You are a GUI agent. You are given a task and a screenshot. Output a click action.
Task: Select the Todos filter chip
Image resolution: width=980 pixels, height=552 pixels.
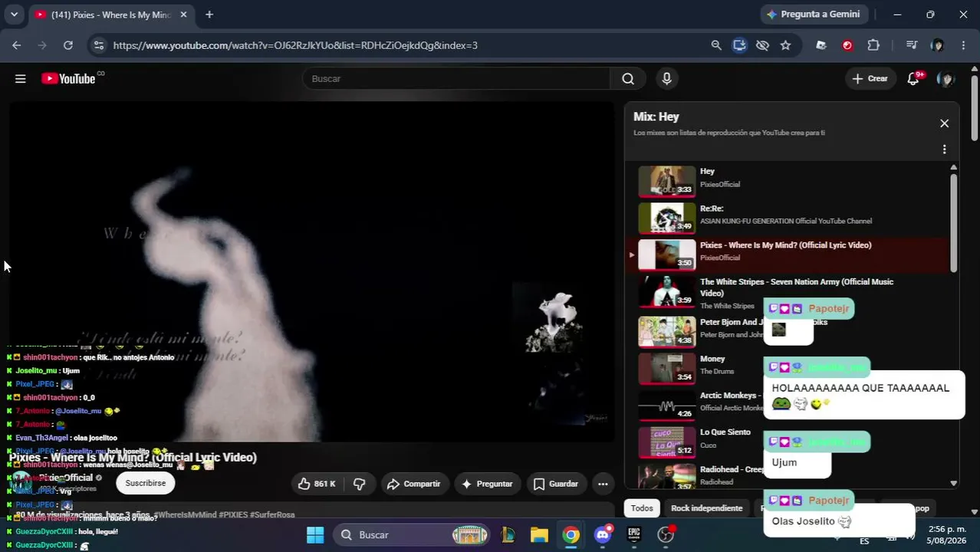642,508
